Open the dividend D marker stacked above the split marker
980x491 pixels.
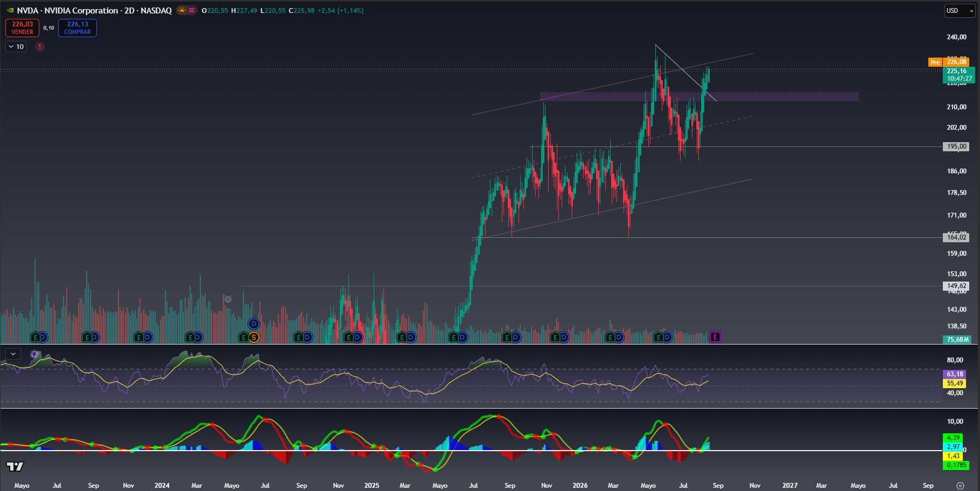(254, 324)
